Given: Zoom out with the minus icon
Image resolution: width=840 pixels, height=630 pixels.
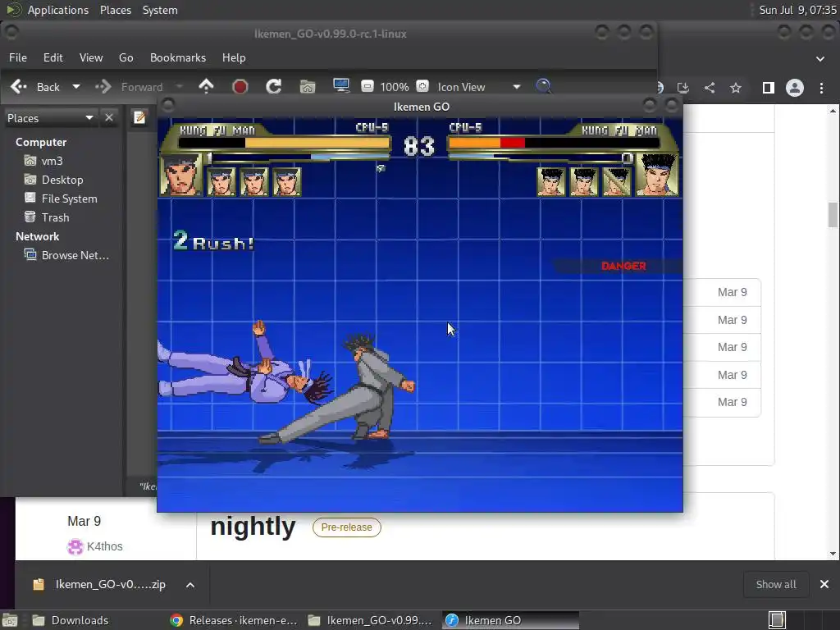Looking at the screenshot, I should point(367,86).
